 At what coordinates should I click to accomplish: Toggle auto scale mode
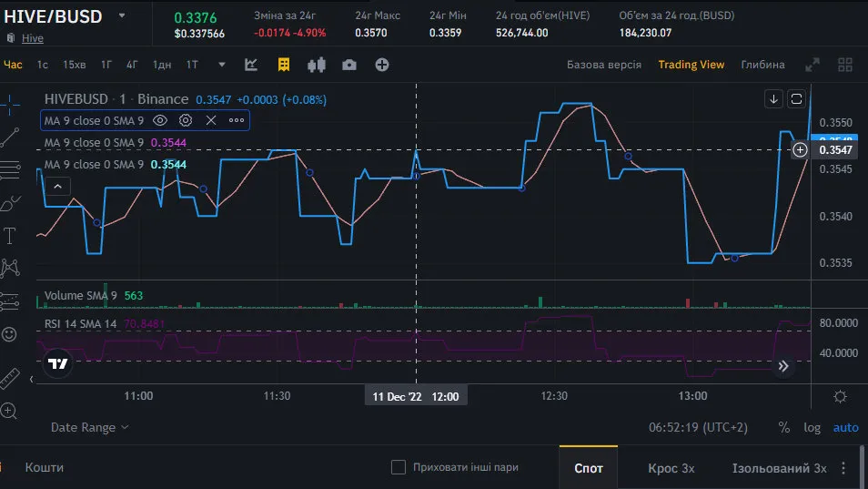click(x=846, y=427)
